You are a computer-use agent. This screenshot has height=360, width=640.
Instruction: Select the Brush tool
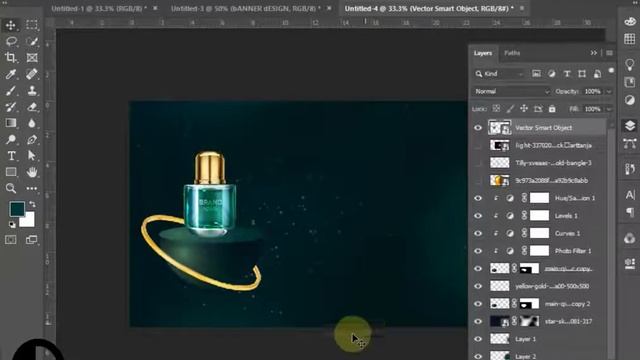pyautogui.click(x=11, y=91)
